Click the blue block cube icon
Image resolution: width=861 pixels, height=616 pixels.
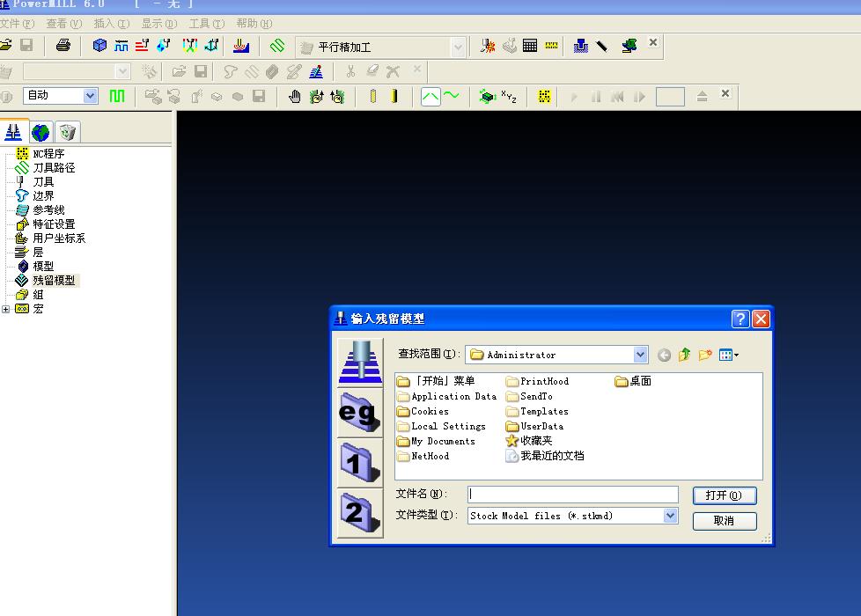pos(99,45)
